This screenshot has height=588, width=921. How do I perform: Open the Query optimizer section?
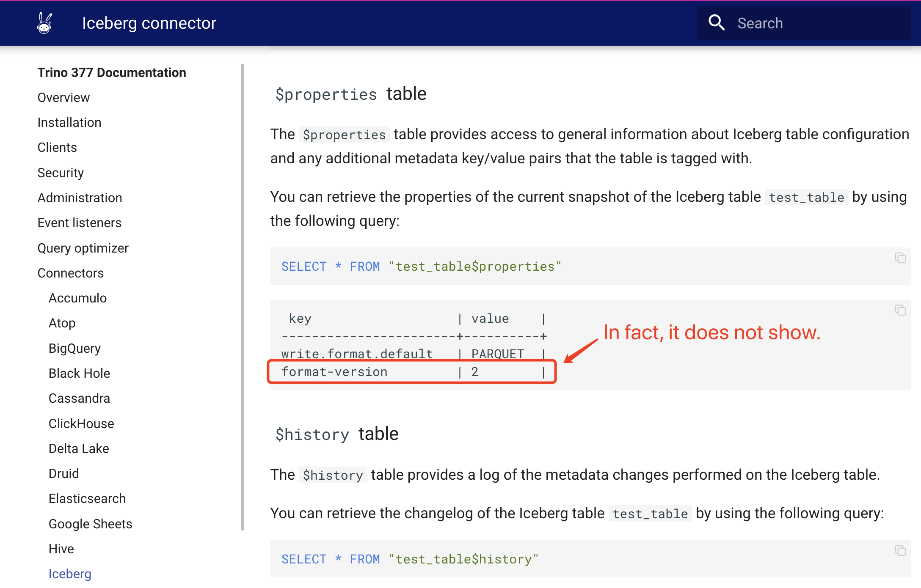pyautogui.click(x=83, y=248)
